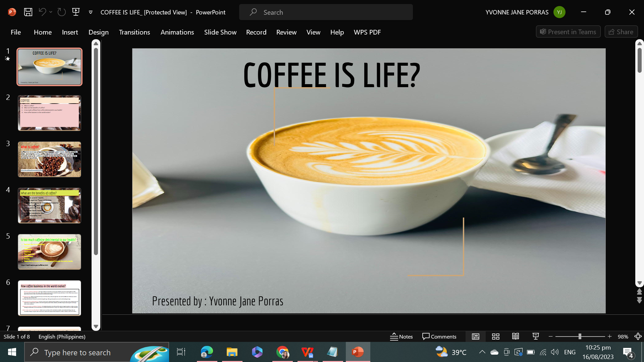Fit slide to current window icon
644x362 pixels.
(x=638, y=337)
